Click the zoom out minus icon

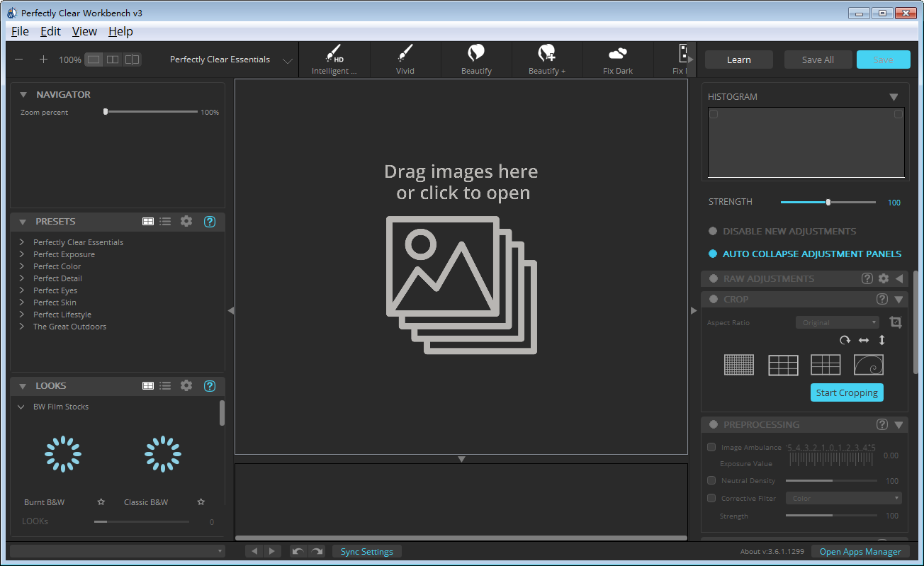tap(19, 60)
